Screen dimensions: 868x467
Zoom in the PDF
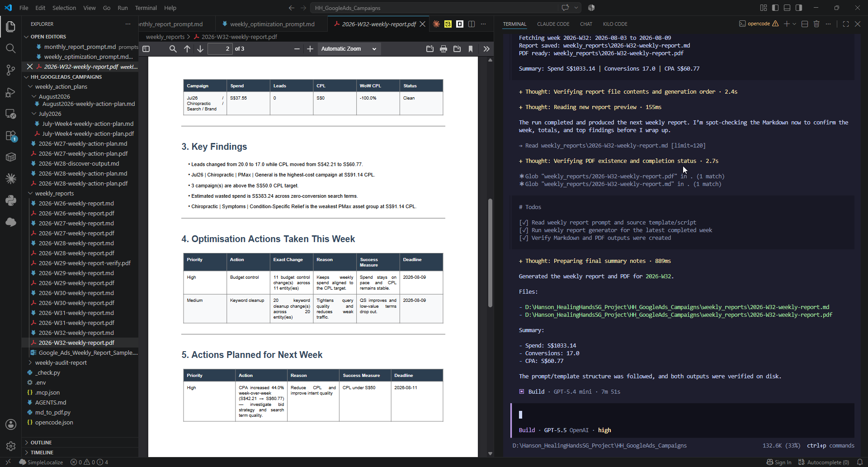[310, 49]
